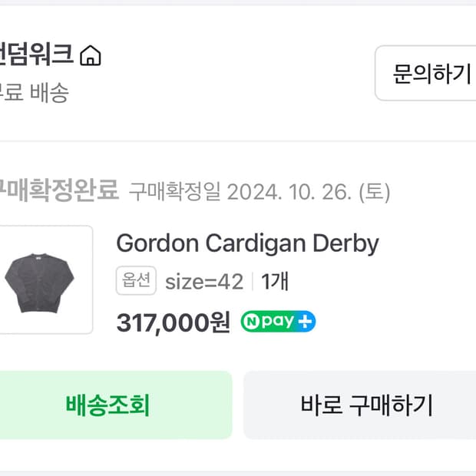Click the (토) weekday text
This screenshot has width=476, height=476.
coord(375,190)
